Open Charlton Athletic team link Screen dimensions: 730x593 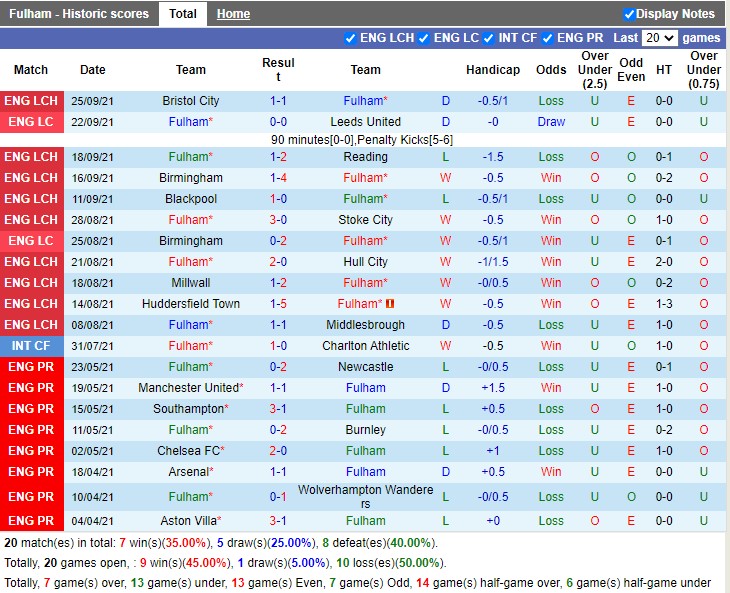pos(365,346)
